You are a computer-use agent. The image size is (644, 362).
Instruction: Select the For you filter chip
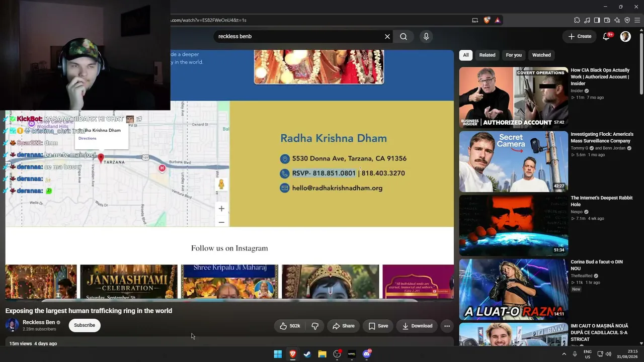(514, 55)
